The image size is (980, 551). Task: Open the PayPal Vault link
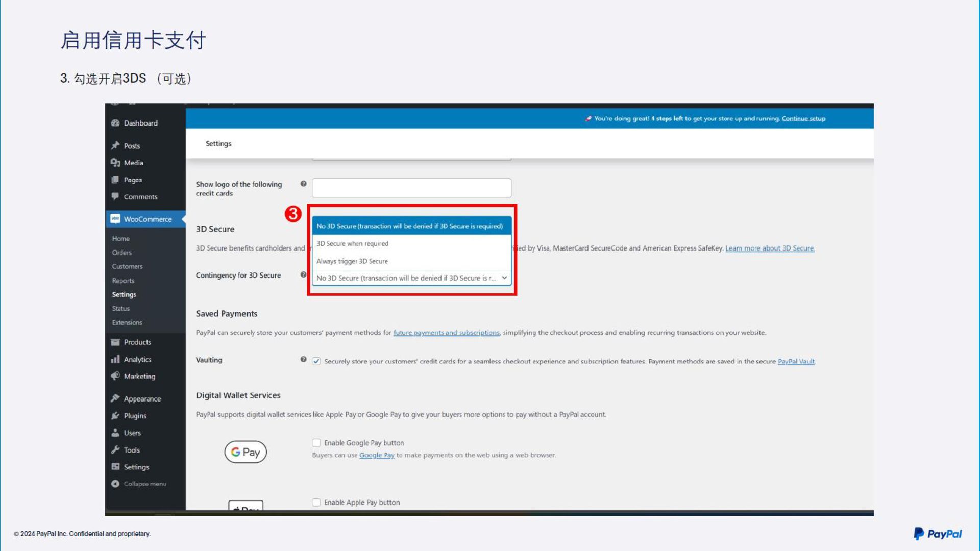coord(796,361)
